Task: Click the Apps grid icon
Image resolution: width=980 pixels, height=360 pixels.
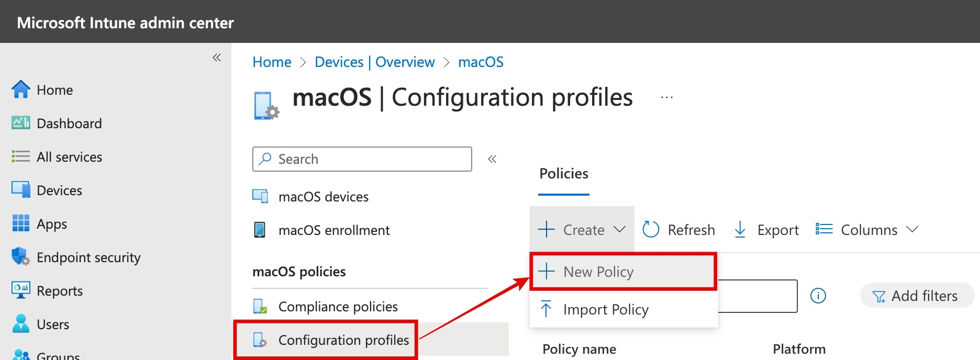Action: [21, 223]
